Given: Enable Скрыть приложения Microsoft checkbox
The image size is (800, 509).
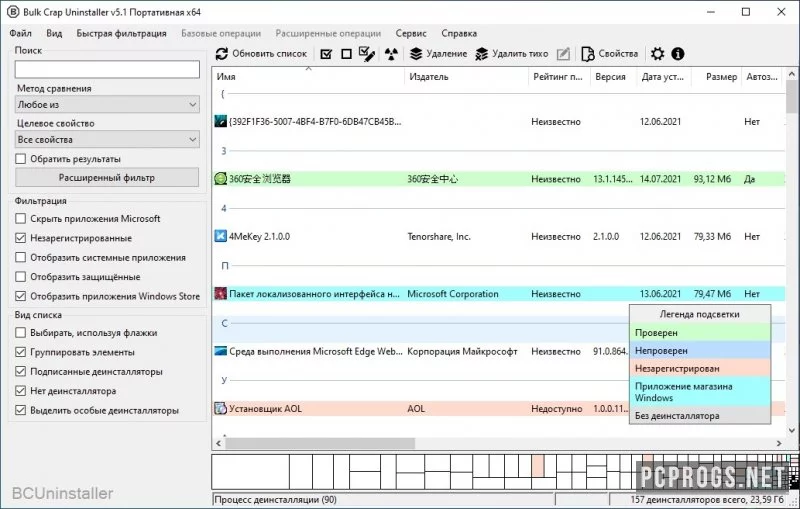Looking at the screenshot, I should [20, 218].
